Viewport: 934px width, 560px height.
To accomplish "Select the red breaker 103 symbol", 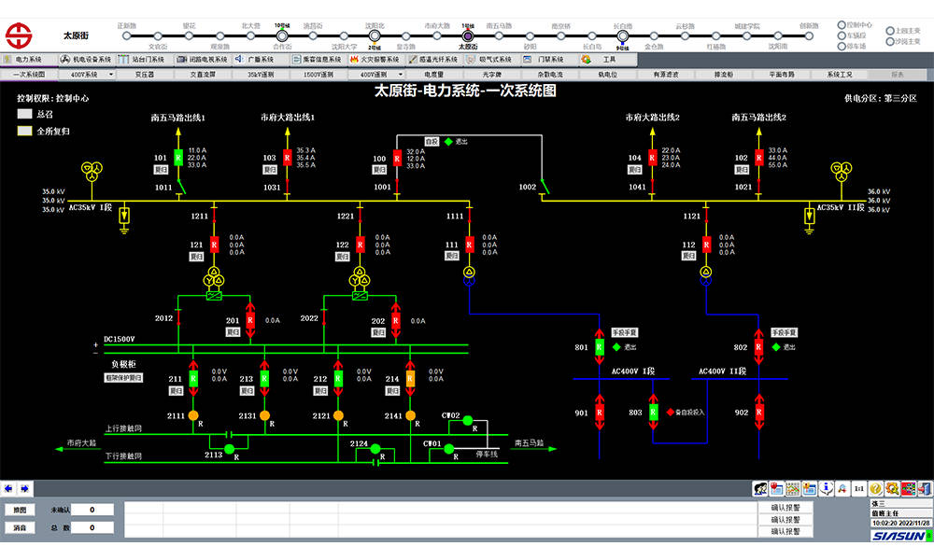I will (287, 158).
